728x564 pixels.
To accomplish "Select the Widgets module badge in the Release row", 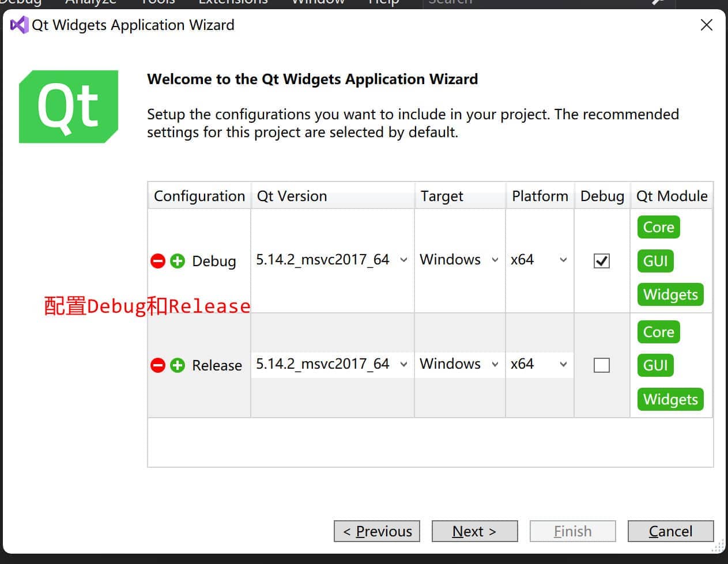I will pyautogui.click(x=670, y=399).
